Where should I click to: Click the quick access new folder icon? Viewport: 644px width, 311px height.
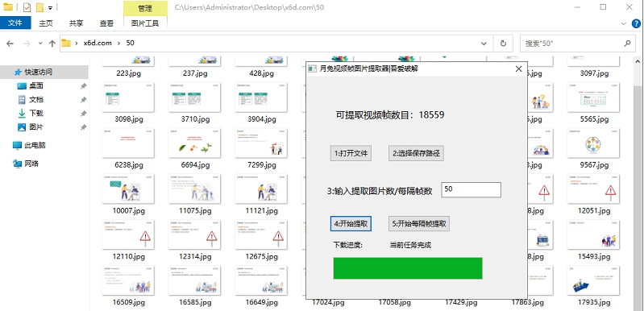[39, 7]
